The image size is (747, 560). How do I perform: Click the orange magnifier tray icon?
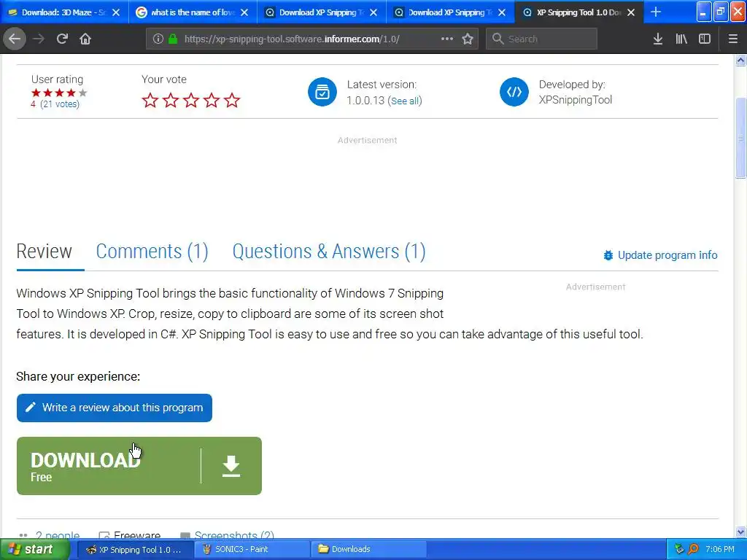pos(693,549)
